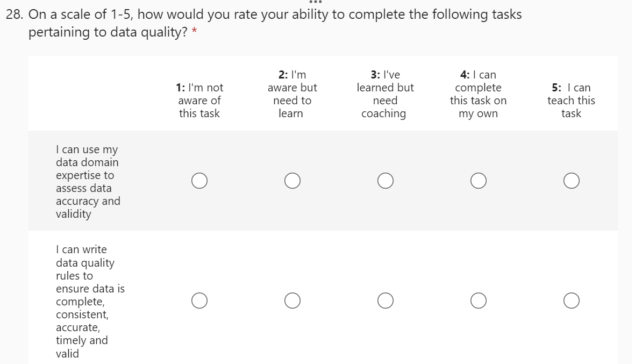The width and height of the screenshot is (635, 364).
Task: Click the "4: I can complete this task" header
Action: (x=478, y=94)
